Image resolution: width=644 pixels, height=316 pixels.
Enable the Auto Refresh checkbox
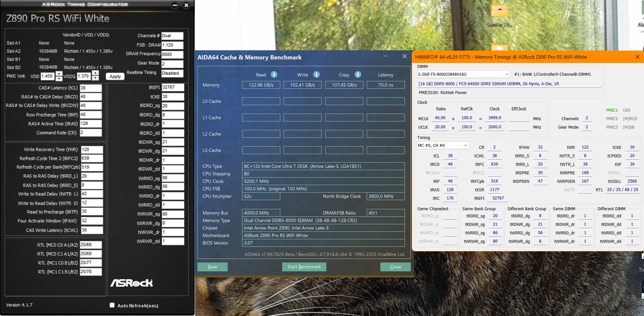point(112,305)
